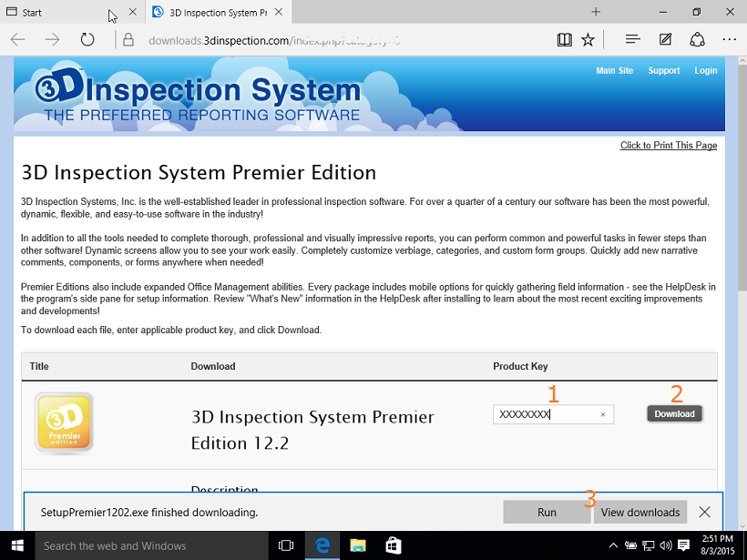
Task: Click the address bar URL
Action: click(x=274, y=40)
